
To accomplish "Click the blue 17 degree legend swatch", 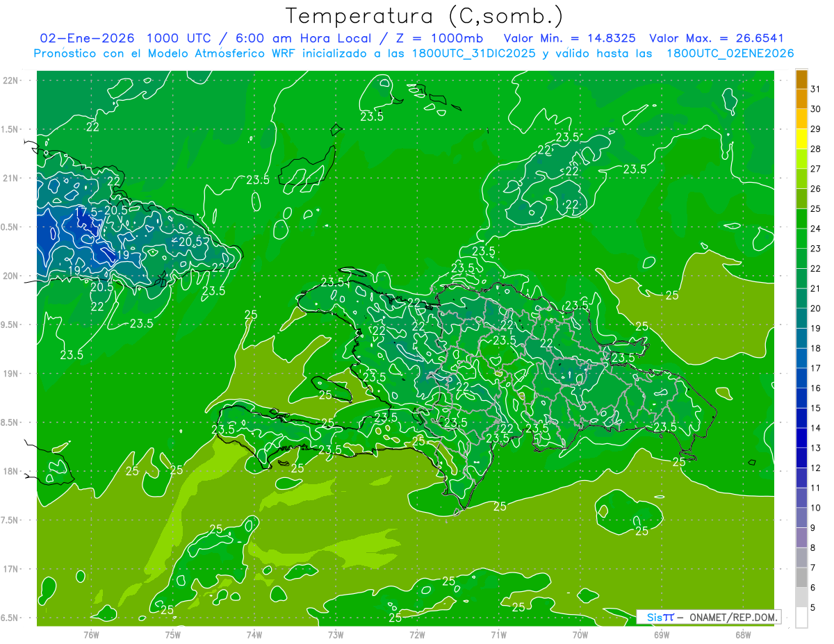I will [x=801, y=358].
